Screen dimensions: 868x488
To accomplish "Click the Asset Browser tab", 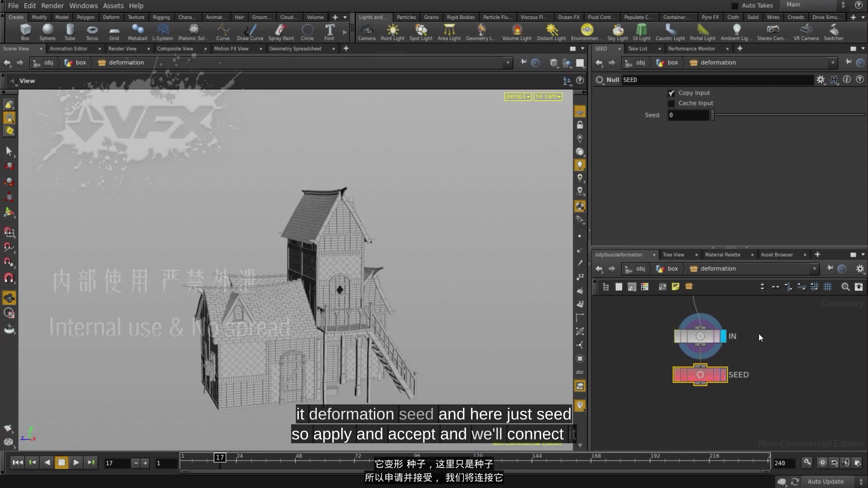I will (x=777, y=254).
